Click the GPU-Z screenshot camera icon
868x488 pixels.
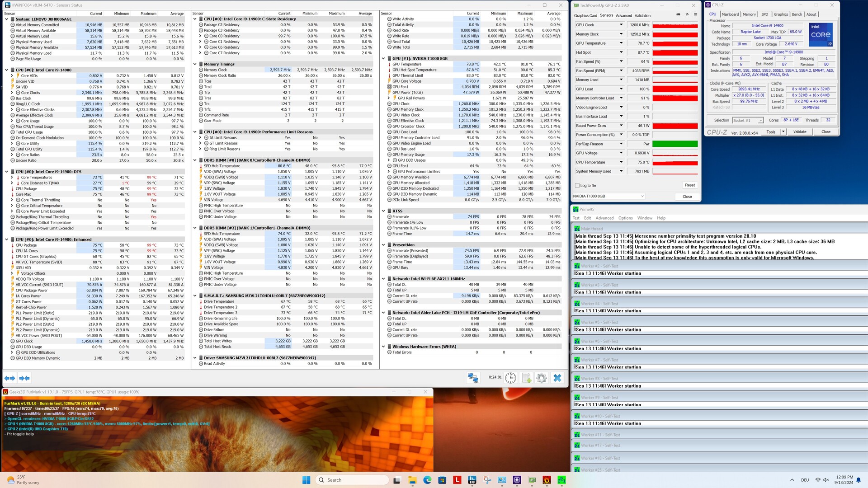pyautogui.click(x=678, y=14)
